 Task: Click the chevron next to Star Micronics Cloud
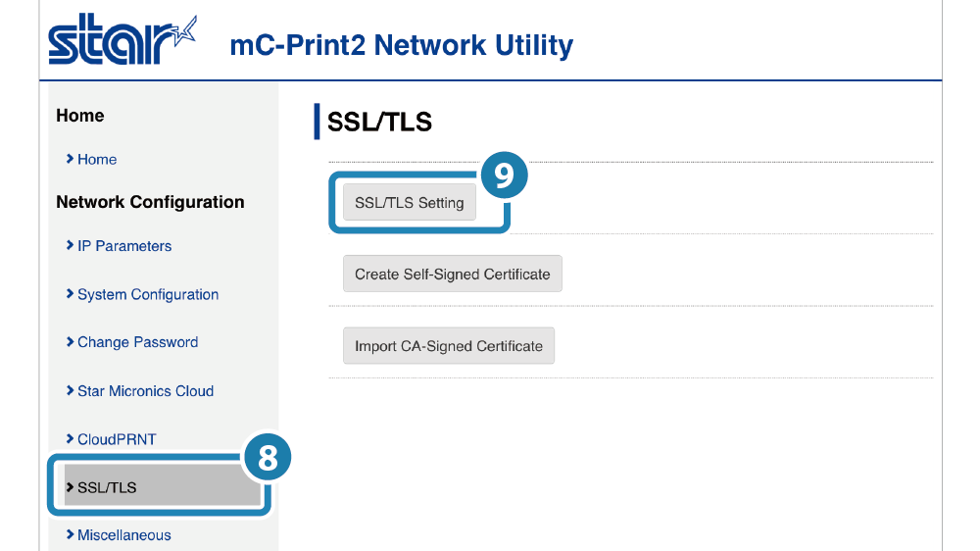coord(70,390)
